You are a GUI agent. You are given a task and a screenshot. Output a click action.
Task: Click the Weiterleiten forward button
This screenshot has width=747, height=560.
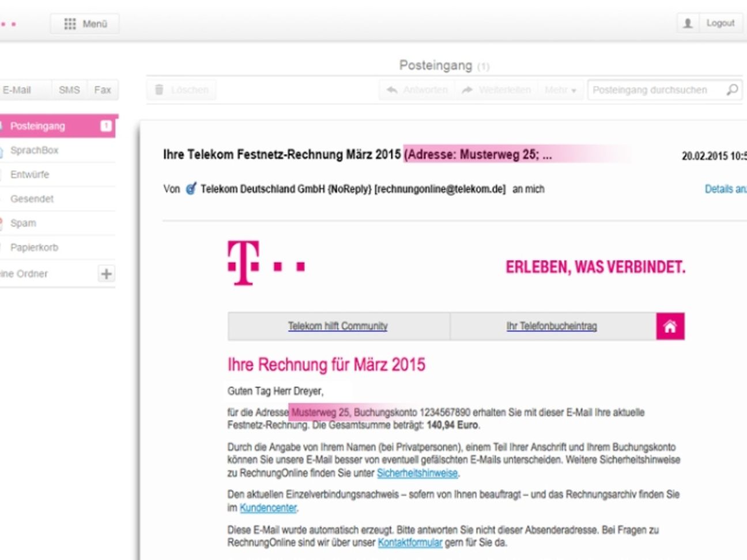click(496, 90)
